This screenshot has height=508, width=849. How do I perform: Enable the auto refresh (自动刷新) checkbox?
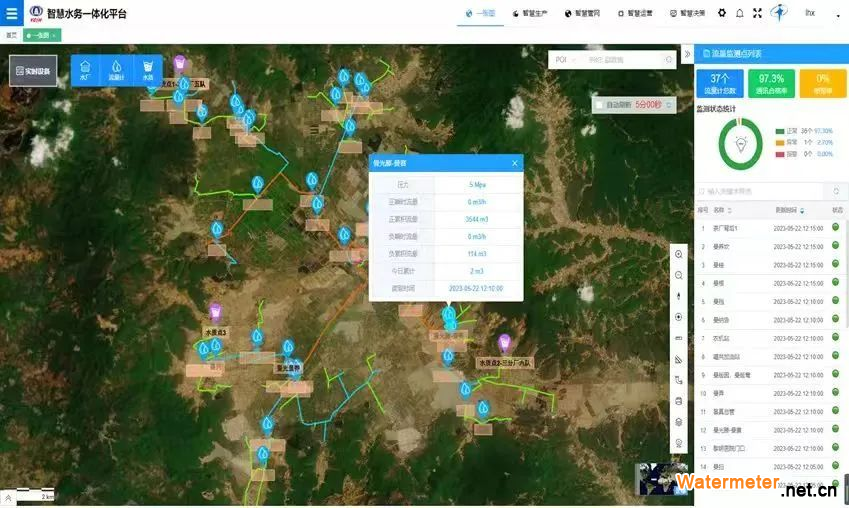click(599, 104)
